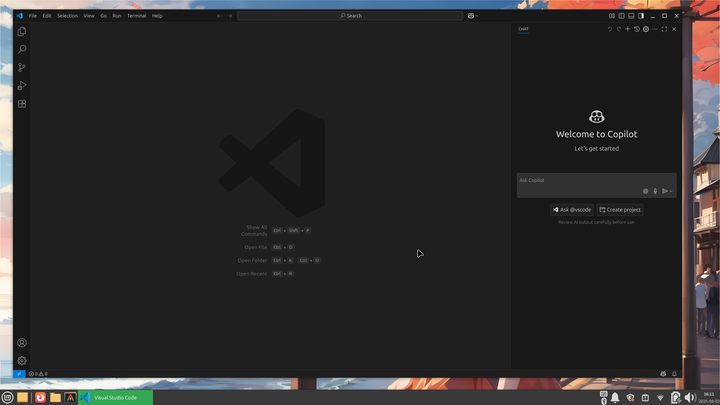Toggle the primary side bar visibility
The height and width of the screenshot is (405, 720).
[x=621, y=16]
